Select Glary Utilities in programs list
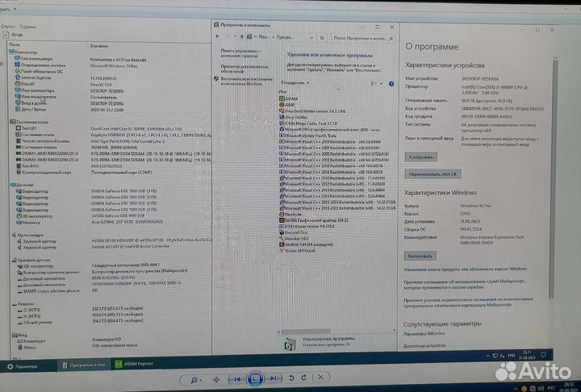This screenshot has height=392, width=581. [x=293, y=117]
